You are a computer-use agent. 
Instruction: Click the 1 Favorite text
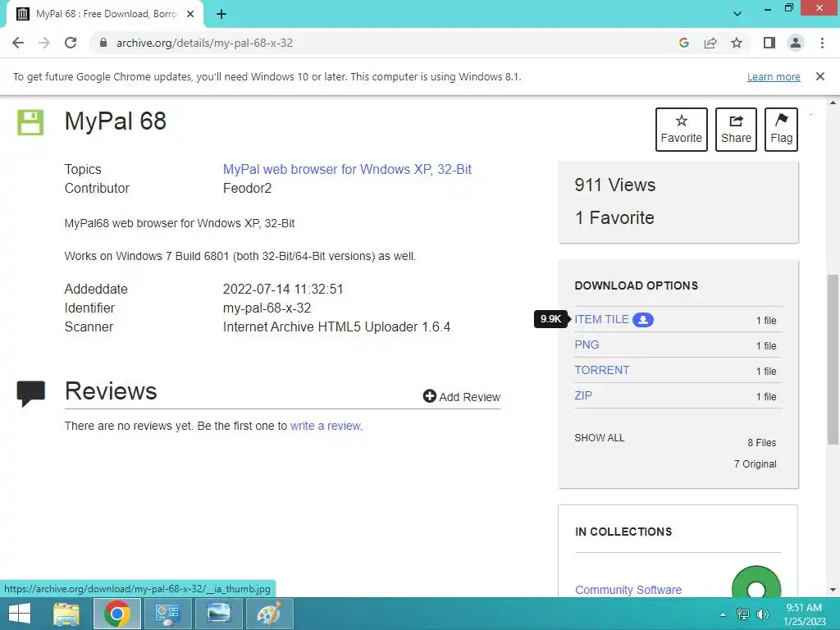(x=614, y=218)
